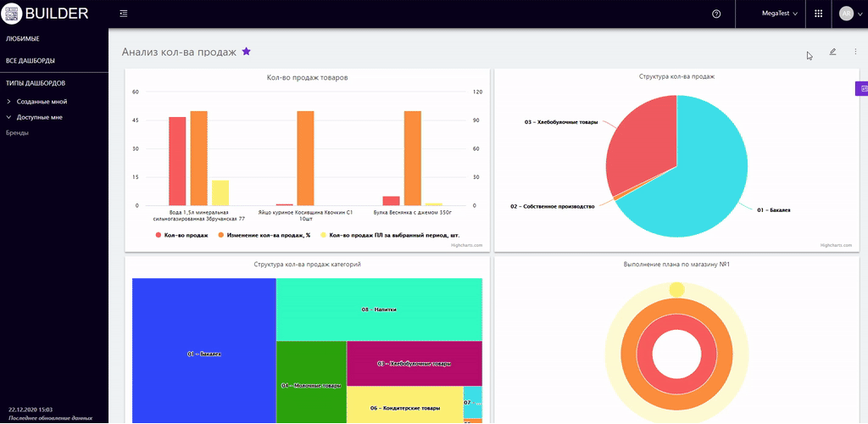Click the purple side panel tab icon
Screen dimensions: 868x424
862,88
